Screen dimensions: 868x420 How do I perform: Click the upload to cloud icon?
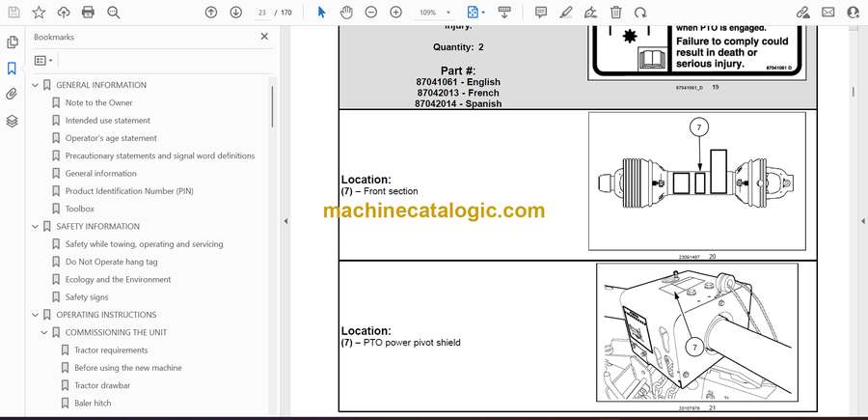[64, 13]
